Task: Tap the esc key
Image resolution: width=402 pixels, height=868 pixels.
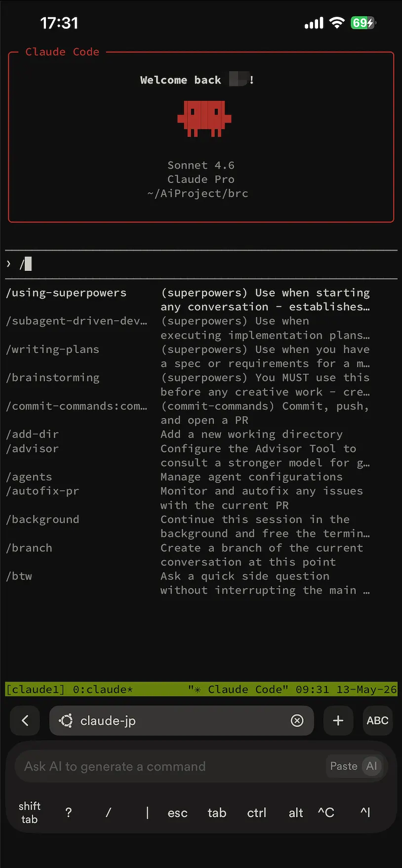Action: 177,813
